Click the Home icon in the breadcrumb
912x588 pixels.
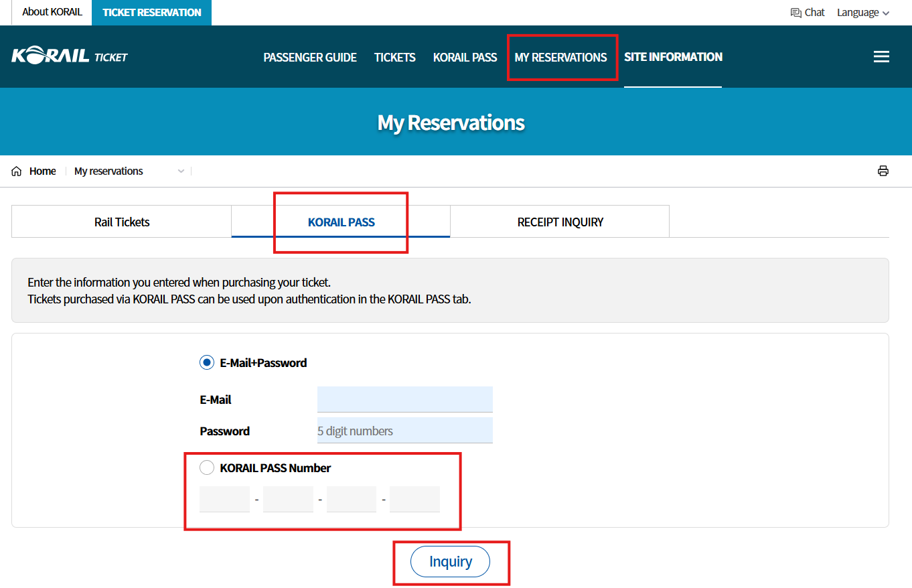click(16, 171)
